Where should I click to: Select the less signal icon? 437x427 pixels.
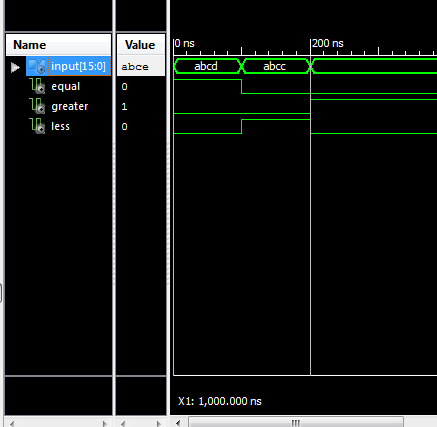37,126
